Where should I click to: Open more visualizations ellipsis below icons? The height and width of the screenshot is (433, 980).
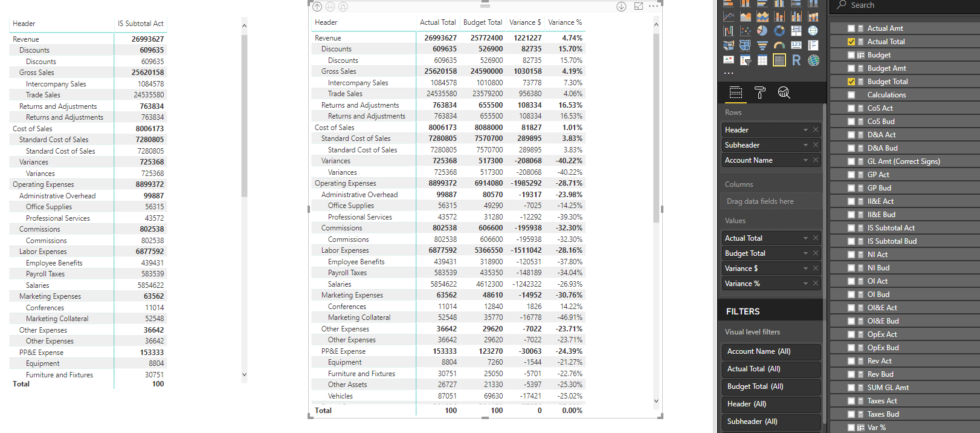[729, 73]
